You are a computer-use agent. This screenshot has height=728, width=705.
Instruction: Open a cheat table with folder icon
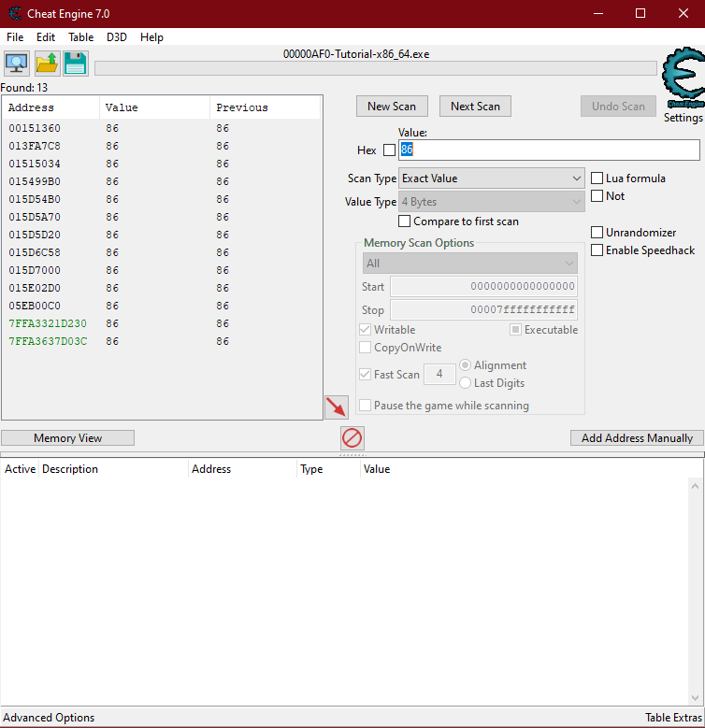pyautogui.click(x=47, y=64)
